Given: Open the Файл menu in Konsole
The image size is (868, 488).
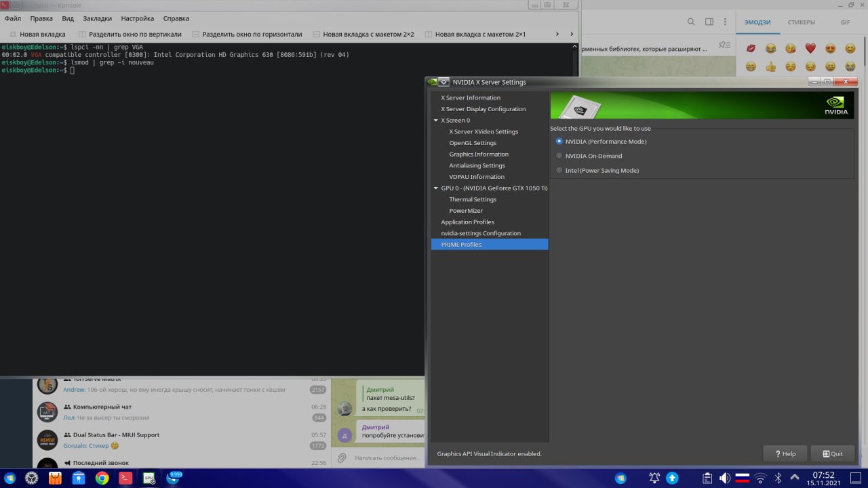Looking at the screenshot, I should (13, 18).
